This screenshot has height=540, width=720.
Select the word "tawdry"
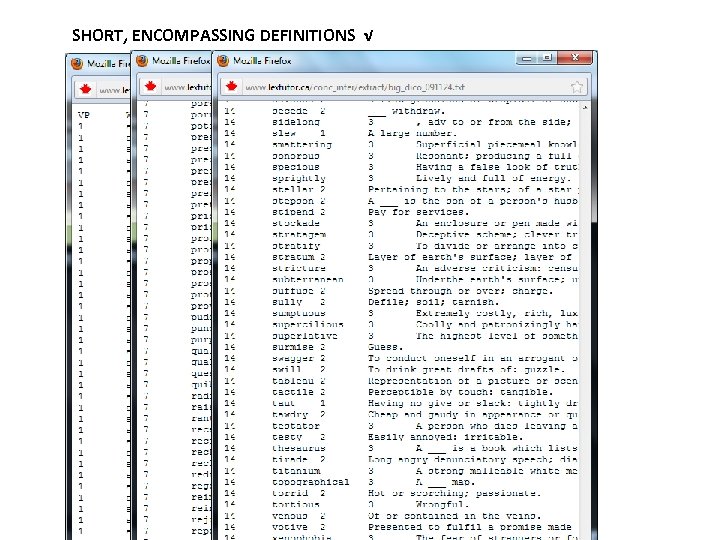click(x=289, y=415)
